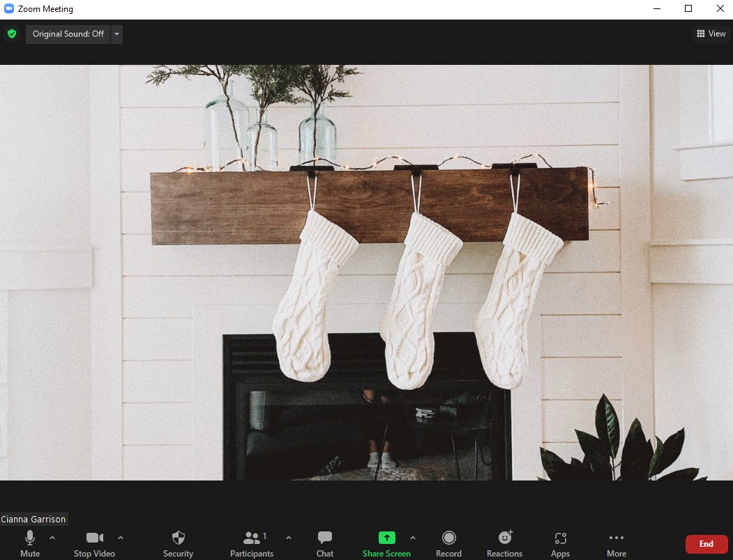The image size is (733, 560).
Task: Open the More options menu
Action: tap(616, 543)
